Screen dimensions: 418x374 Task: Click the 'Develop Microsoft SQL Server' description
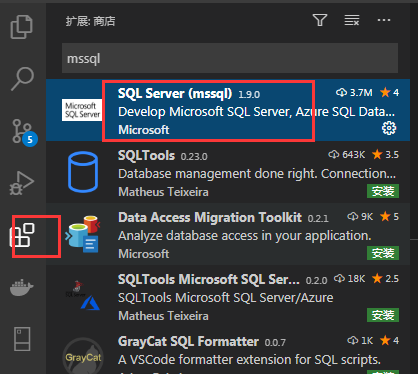(257, 112)
